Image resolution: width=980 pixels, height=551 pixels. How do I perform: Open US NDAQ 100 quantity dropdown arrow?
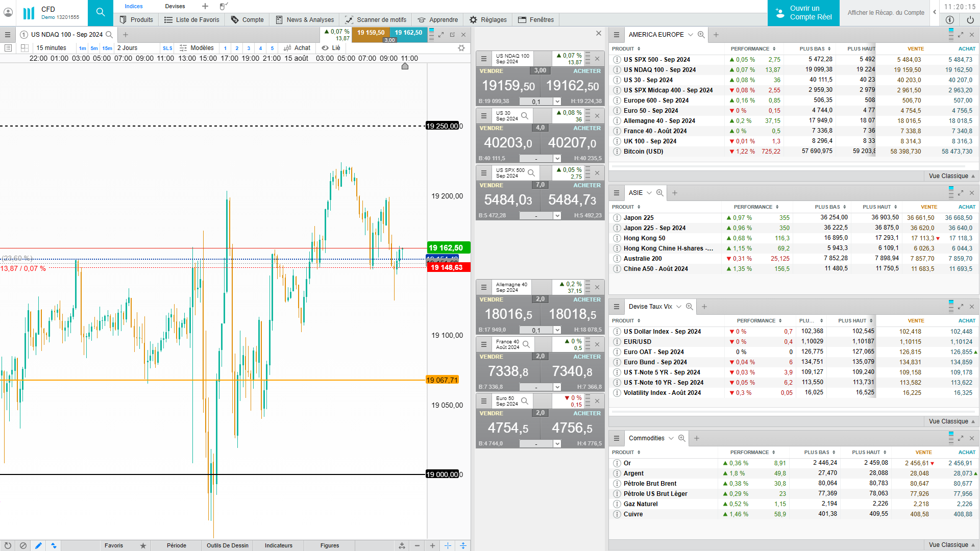point(557,102)
